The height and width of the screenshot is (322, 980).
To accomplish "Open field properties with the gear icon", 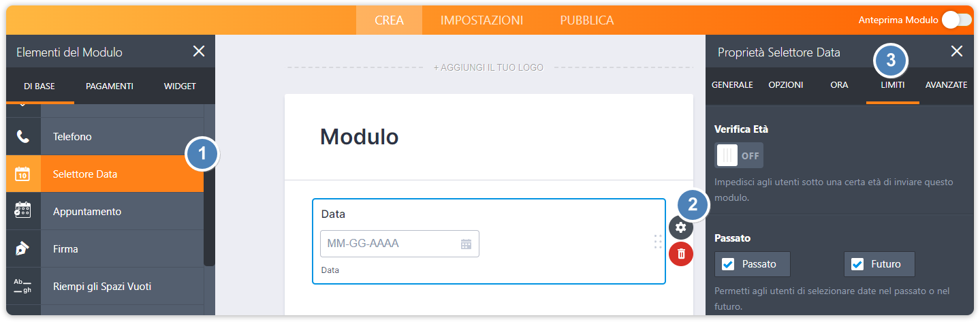I will click(x=680, y=227).
